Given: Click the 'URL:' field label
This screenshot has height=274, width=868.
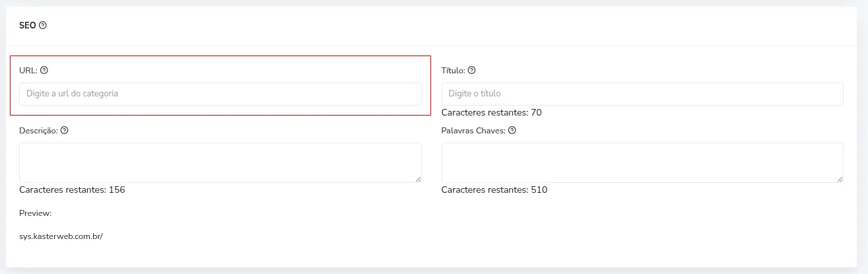Looking at the screenshot, I should 28,71.
